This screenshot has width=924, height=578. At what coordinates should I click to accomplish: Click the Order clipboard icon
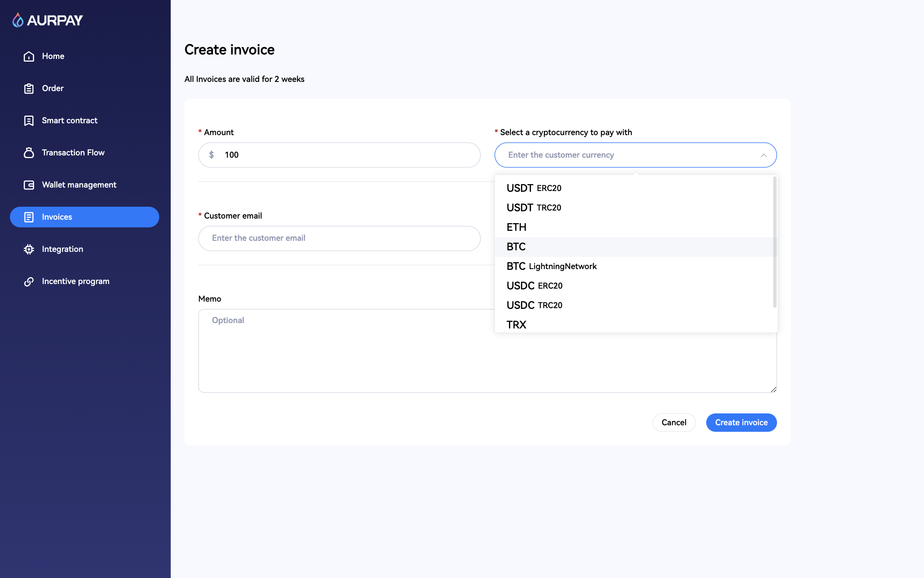pyautogui.click(x=29, y=88)
